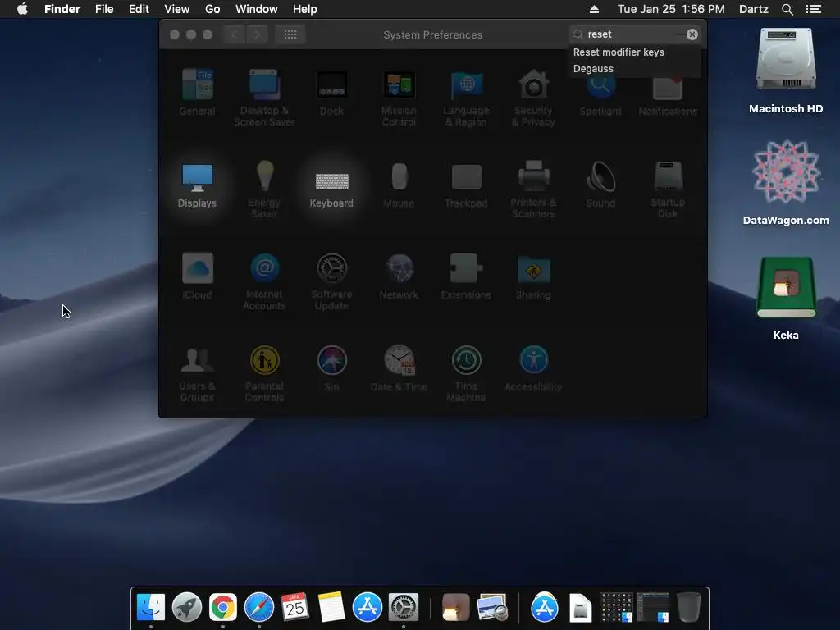Open iCloud preferences
840x630 pixels.
pyautogui.click(x=197, y=277)
